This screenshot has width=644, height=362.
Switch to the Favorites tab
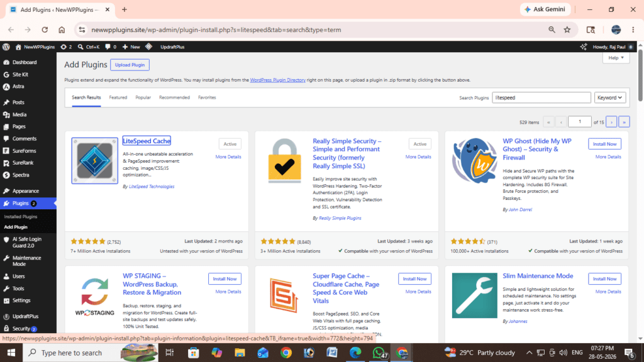click(207, 97)
